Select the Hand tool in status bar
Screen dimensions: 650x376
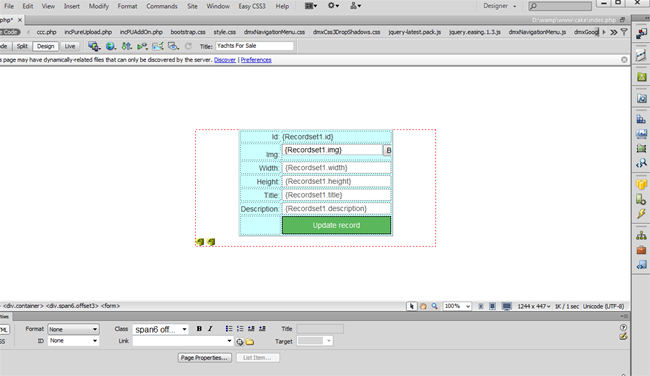point(423,306)
